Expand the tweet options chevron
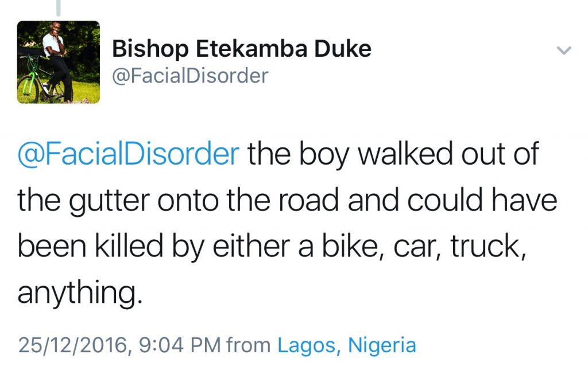Screen dimensions: 588x374 pyautogui.click(x=564, y=50)
